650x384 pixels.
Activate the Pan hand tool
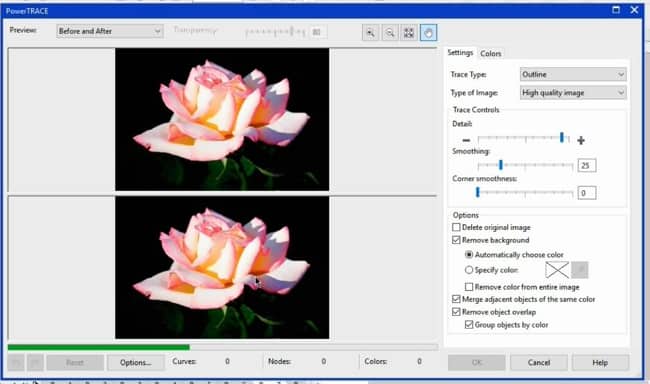click(x=428, y=32)
